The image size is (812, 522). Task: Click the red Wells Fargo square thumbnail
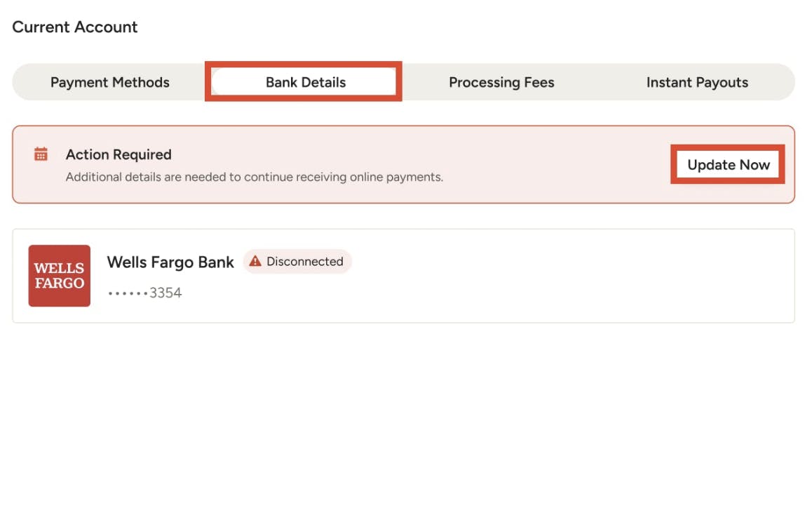59,275
